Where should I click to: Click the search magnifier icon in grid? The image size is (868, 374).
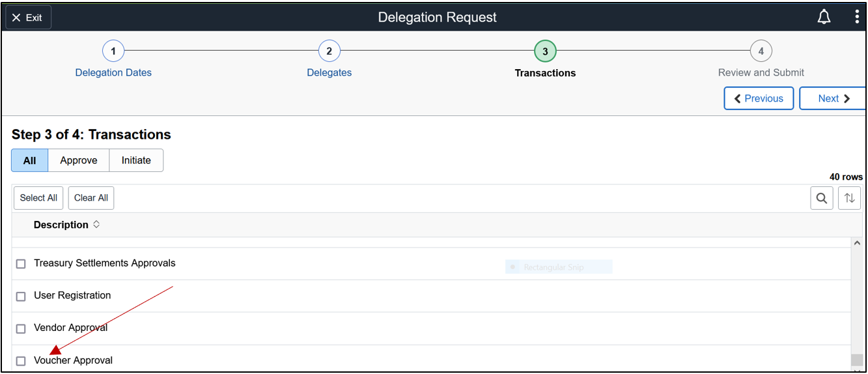click(822, 198)
